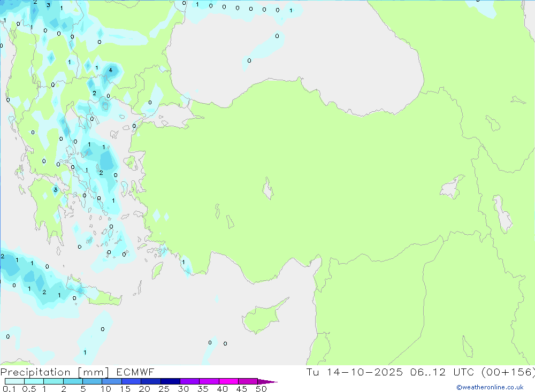The width and height of the screenshot is (535, 392).
Task: Click the '(00+156)' forecast offset text
Action: [x=508, y=372]
